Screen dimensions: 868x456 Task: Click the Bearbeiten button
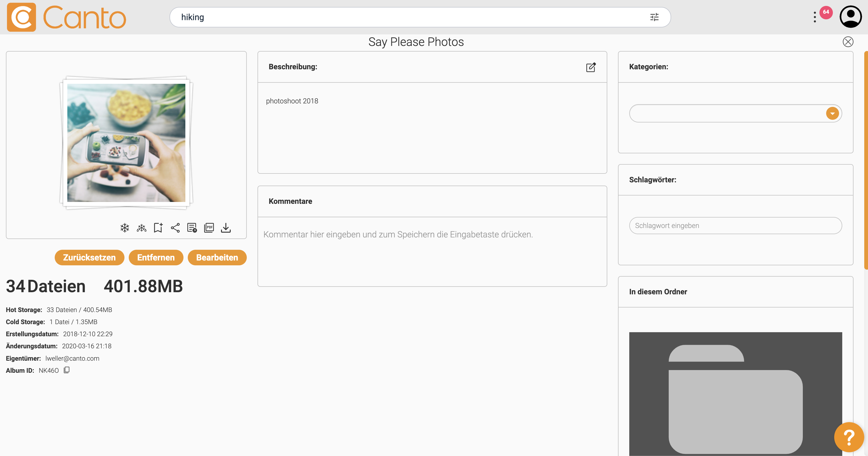pyautogui.click(x=217, y=257)
